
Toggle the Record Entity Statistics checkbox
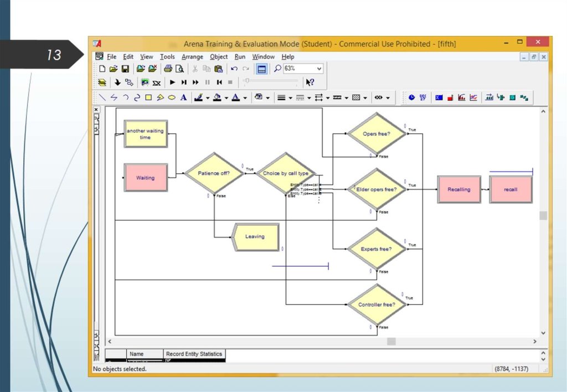[168, 360]
